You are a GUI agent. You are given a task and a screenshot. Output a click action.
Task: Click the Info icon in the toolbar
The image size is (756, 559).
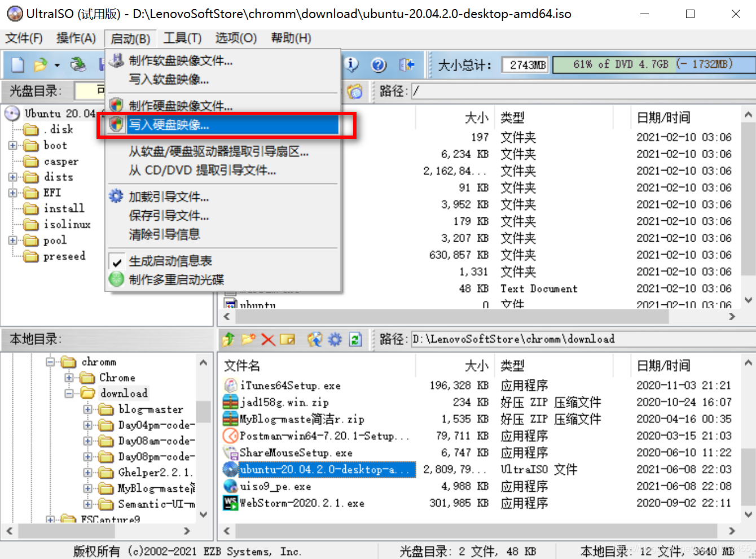(x=352, y=65)
